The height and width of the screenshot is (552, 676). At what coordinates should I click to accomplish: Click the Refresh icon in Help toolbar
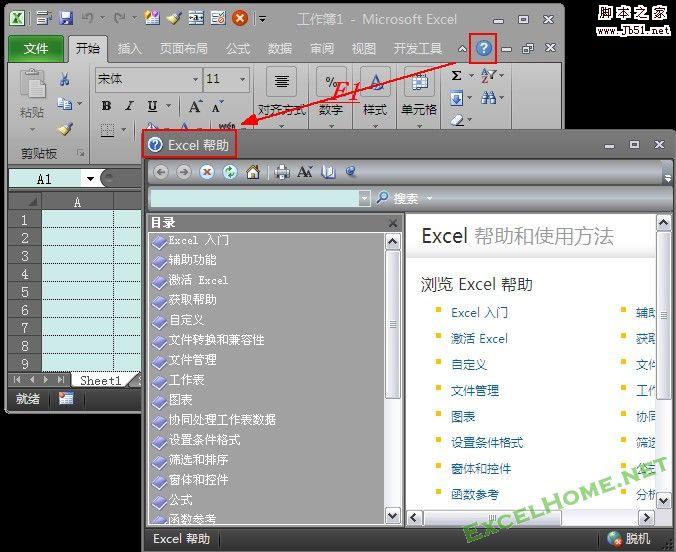tap(230, 172)
